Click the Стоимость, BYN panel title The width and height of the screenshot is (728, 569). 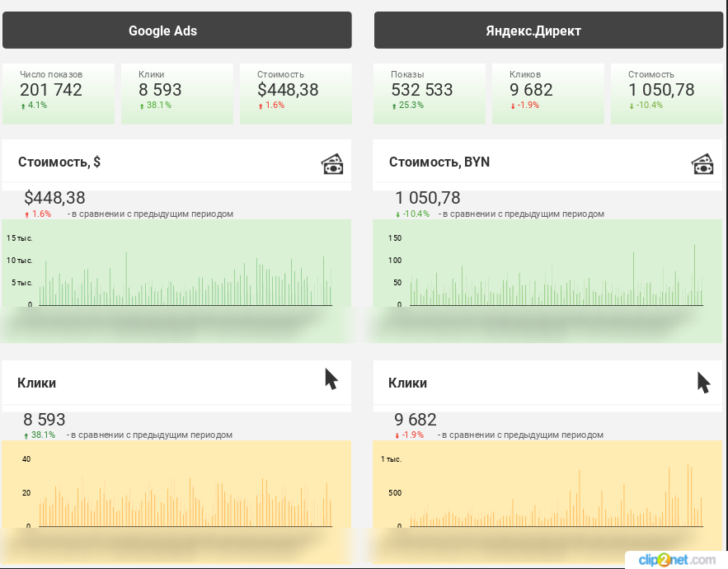point(439,162)
